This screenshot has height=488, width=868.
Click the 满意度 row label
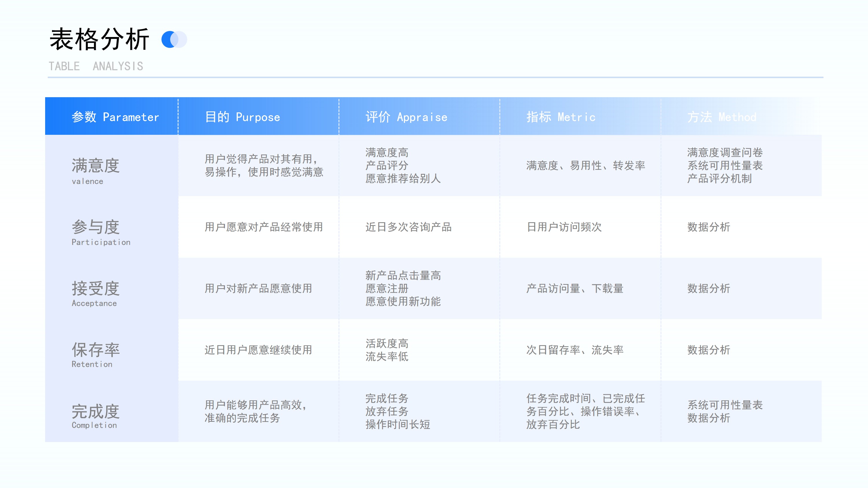pos(96,165)
